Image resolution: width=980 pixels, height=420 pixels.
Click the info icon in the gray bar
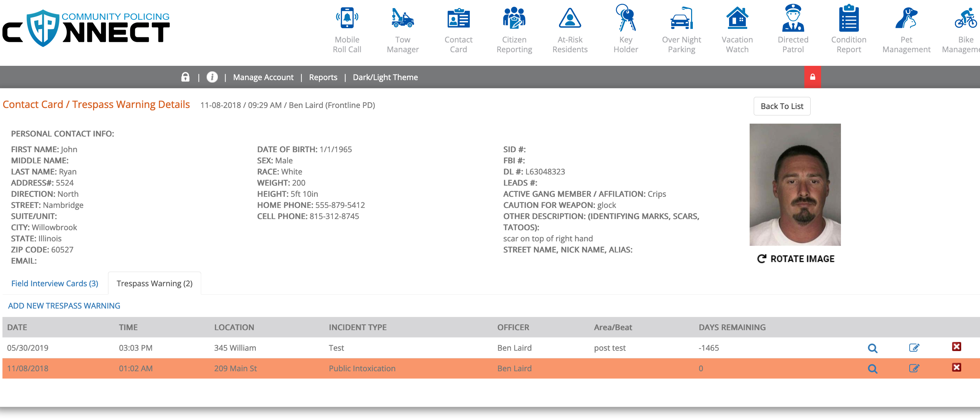(212, 77)
